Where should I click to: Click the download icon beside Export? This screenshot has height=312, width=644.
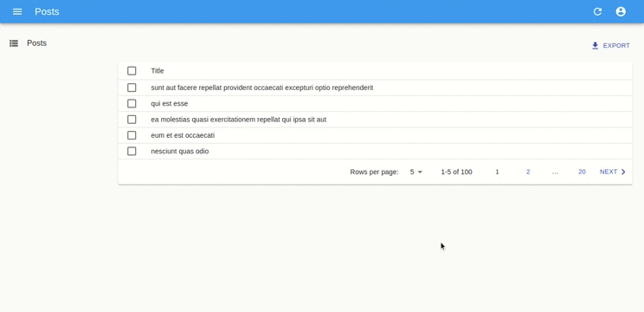coord(596,46)
